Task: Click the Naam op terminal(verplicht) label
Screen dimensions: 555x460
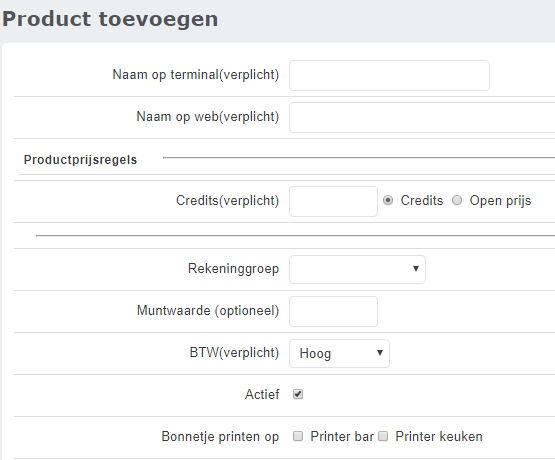Action: pos(196,75)
